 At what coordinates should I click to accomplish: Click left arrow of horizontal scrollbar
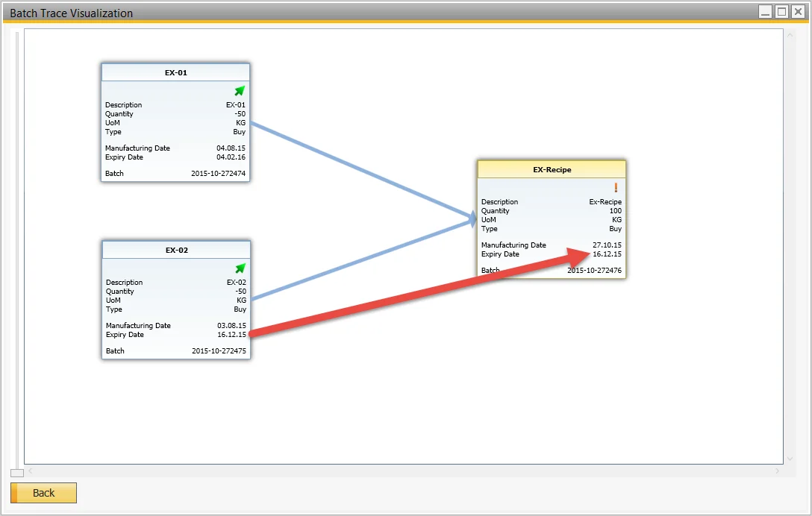30,471
